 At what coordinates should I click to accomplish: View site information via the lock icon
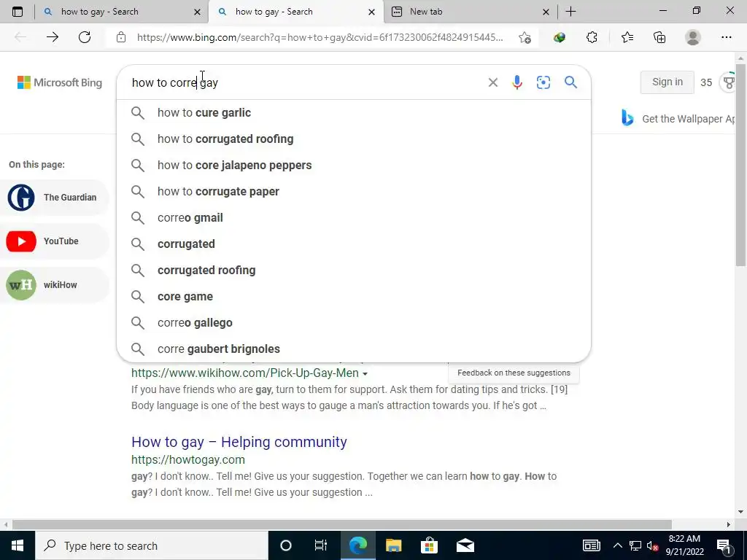tap(121, 37)
